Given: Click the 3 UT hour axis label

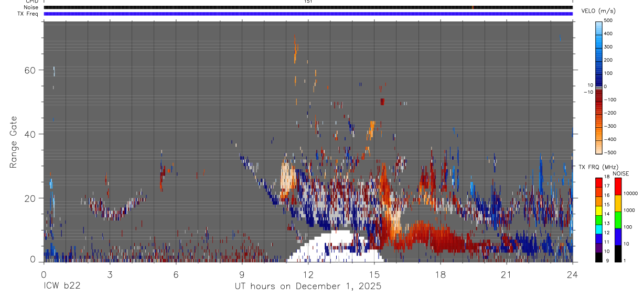Looking at the screenshot, I should 110,274.
